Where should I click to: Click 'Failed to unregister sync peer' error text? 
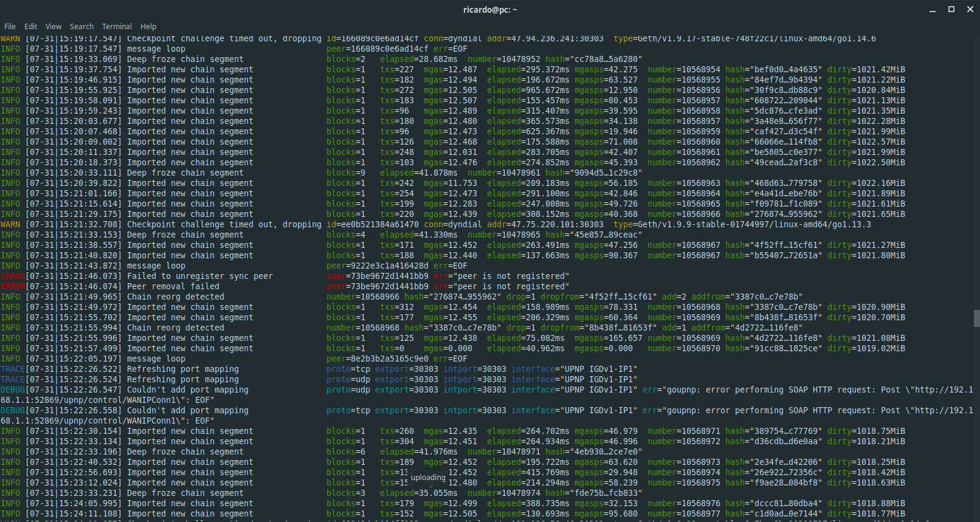[x=200, y=276]
